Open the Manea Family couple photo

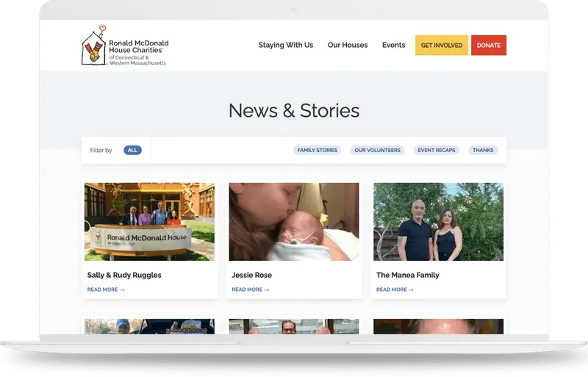point(438,222)
